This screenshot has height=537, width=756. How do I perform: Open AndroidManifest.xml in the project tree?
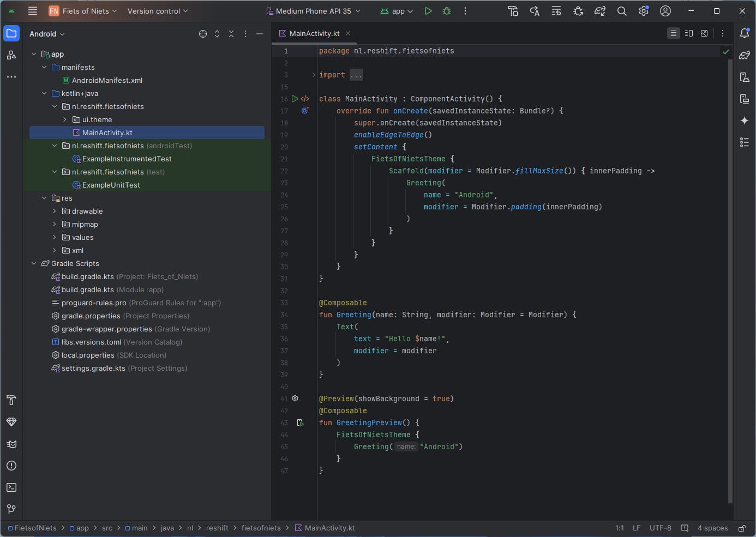107,80
